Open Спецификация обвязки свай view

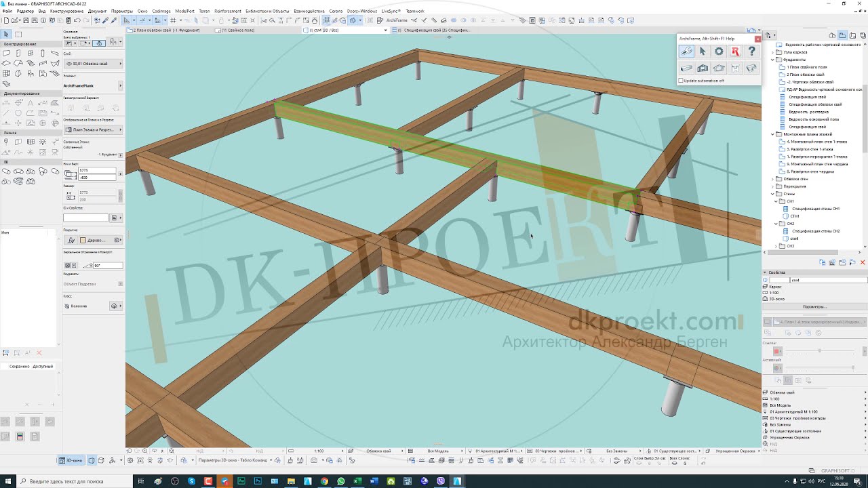pyautogui.click(x=815, y=104)
